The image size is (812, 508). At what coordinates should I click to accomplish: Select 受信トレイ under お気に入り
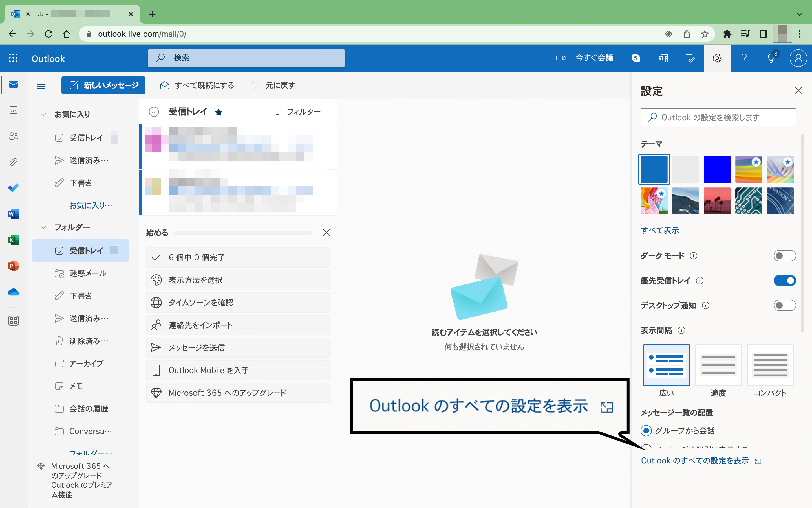(81, 138)
